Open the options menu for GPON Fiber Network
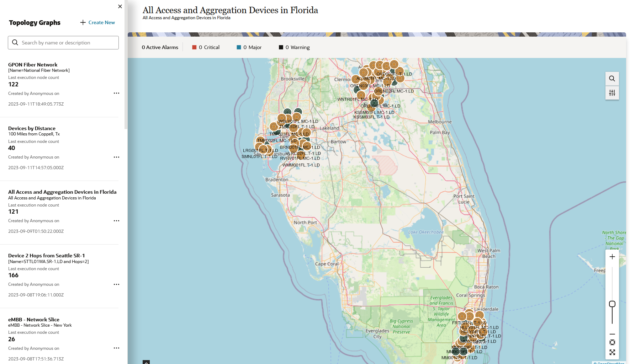Image resolution: width=630 pixels, height=364 pixels. (116, 93)
